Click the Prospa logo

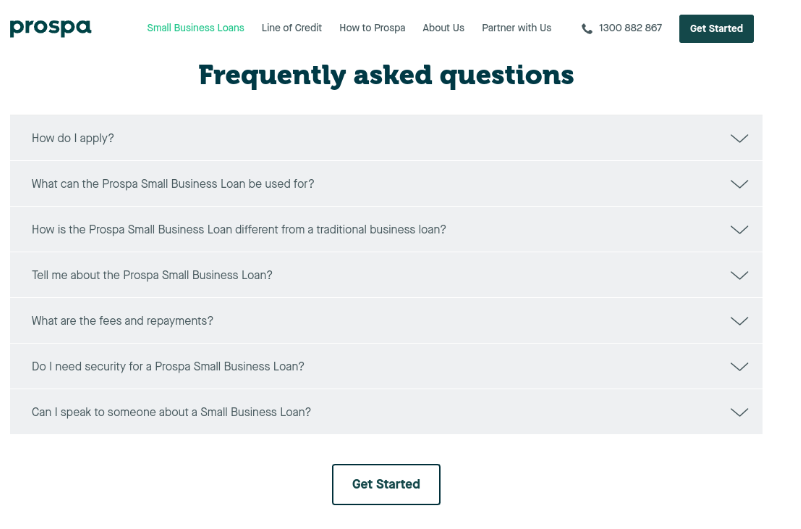(50, 28)
